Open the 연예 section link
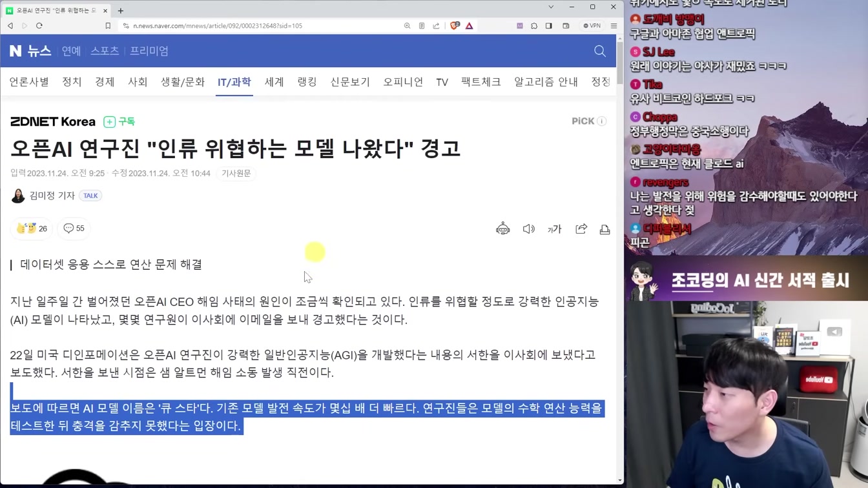 [x=71, y=51]
